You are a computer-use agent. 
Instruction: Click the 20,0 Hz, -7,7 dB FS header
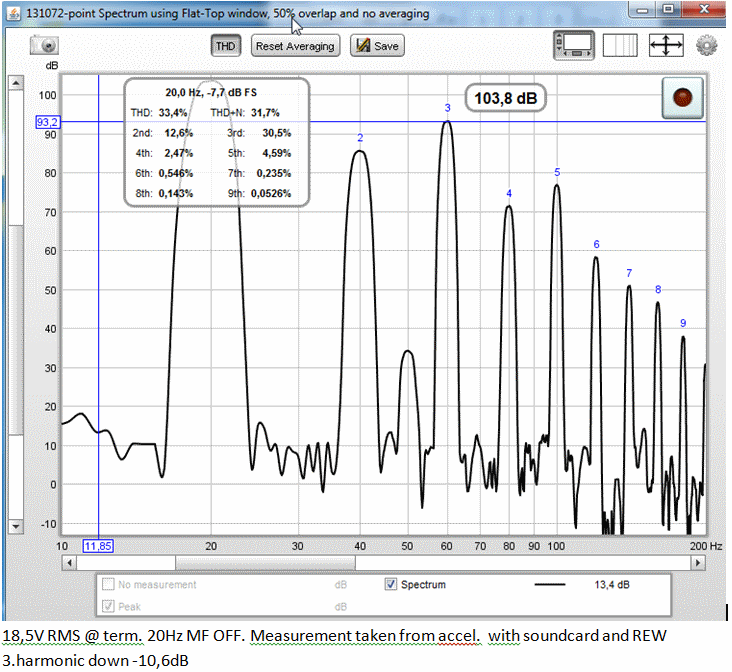point(211,92)
